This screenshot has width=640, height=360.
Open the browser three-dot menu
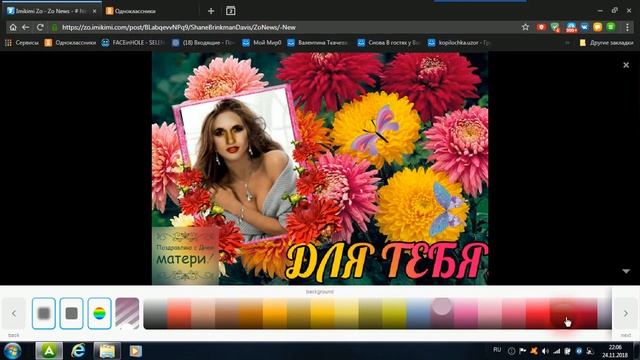tap(627, 27)
